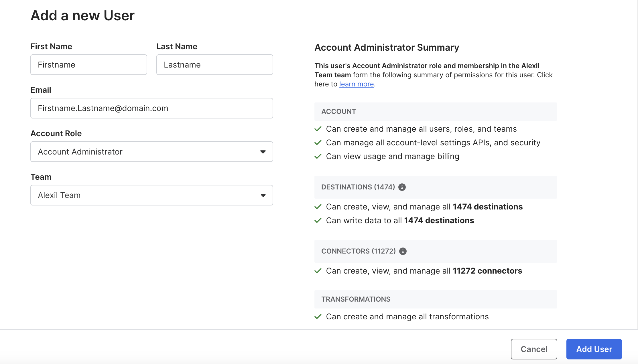The image size is (638, 364).
Task: Select Alexil Team from team dropdown
Action: coord(151,195)
